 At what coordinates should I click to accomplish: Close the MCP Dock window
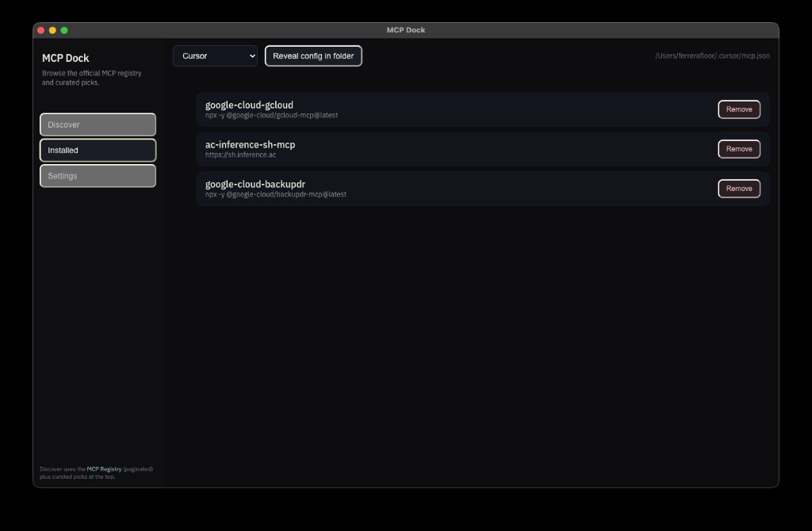pyautogui.click(x=41, y=31)
